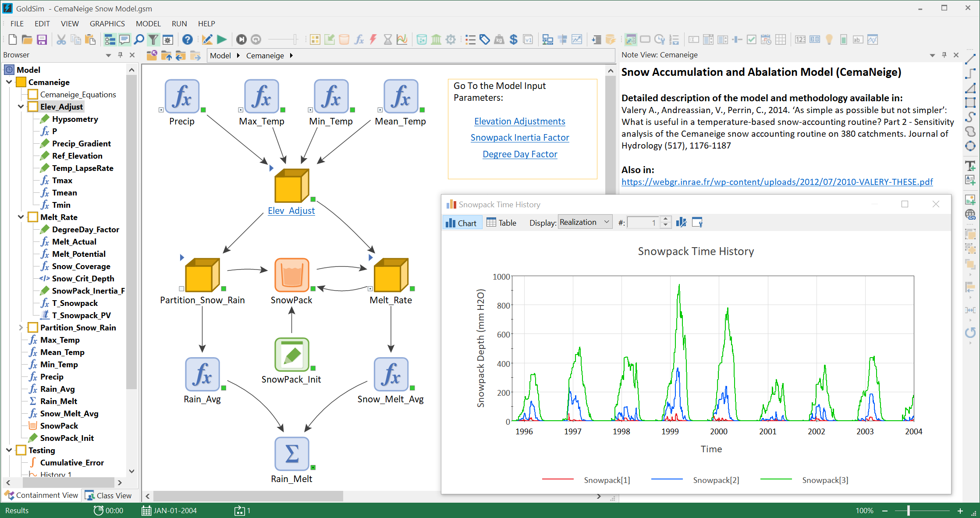
Task: Select the rectangle drawing tool on right toolbar
Action: [x=970, y=103]
